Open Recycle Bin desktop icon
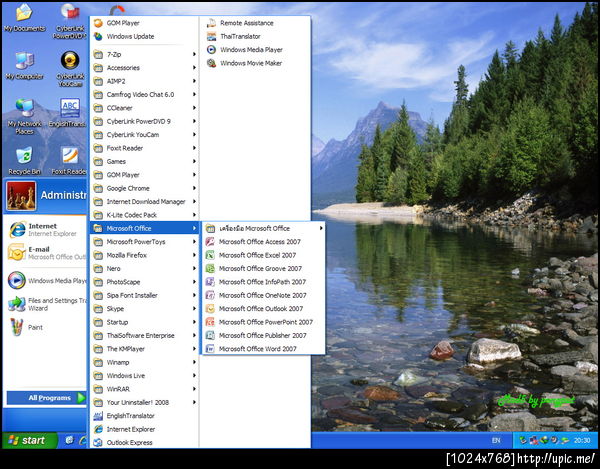600x469 pixels. [24, 161]
